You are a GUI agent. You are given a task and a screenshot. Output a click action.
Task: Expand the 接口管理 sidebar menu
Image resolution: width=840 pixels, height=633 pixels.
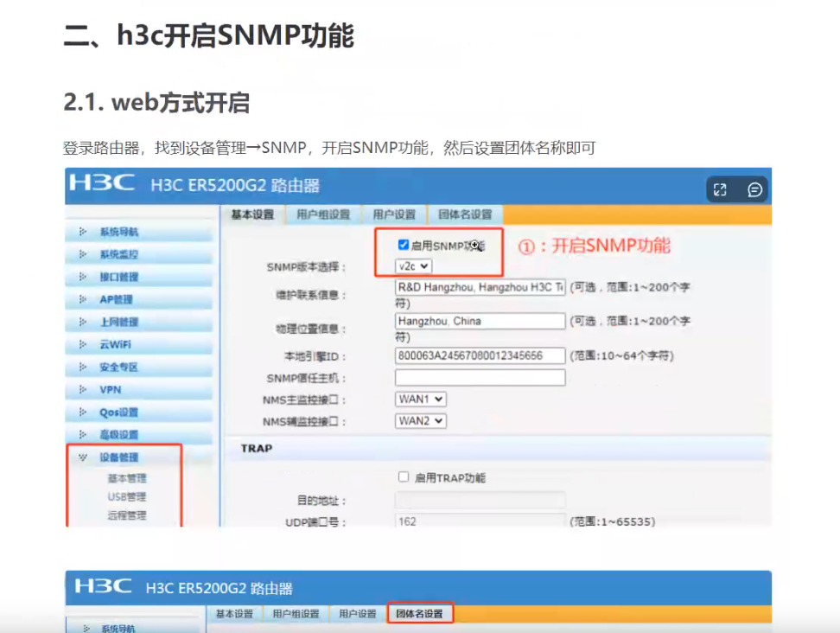(139, 277)
